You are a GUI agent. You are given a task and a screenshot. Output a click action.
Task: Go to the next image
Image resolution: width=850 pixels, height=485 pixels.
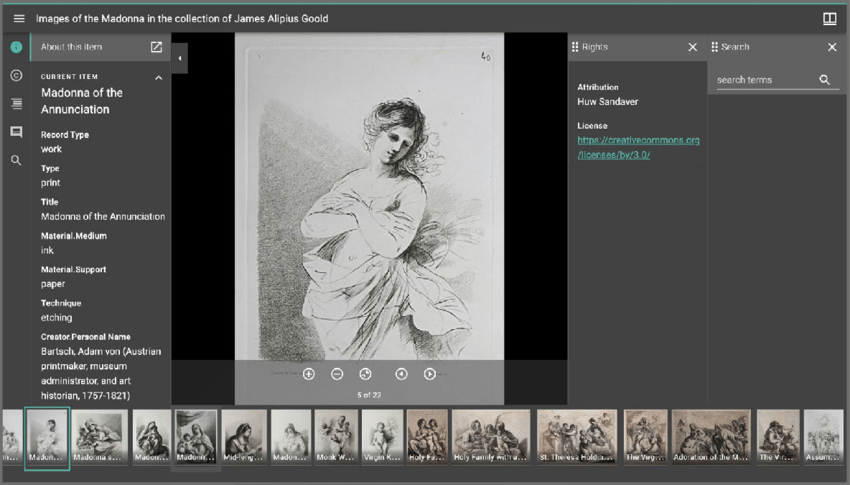pos(429,374)
